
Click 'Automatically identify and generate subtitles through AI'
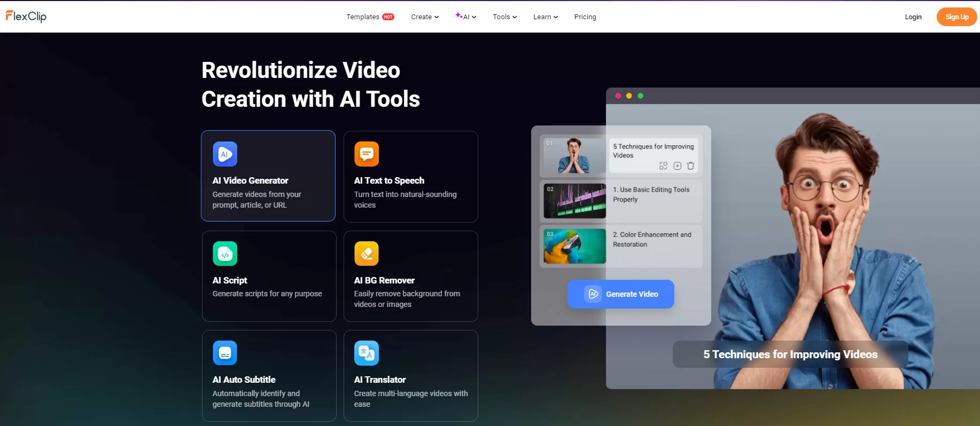(261, 399)
